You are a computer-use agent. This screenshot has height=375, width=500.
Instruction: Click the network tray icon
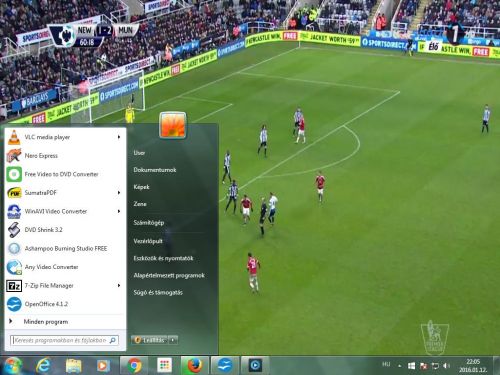pos(435,366)
